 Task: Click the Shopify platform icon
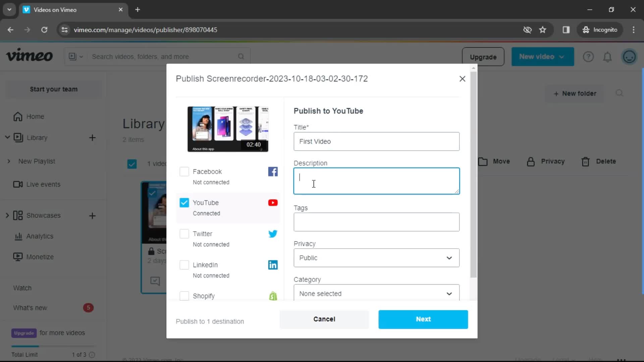273,295
